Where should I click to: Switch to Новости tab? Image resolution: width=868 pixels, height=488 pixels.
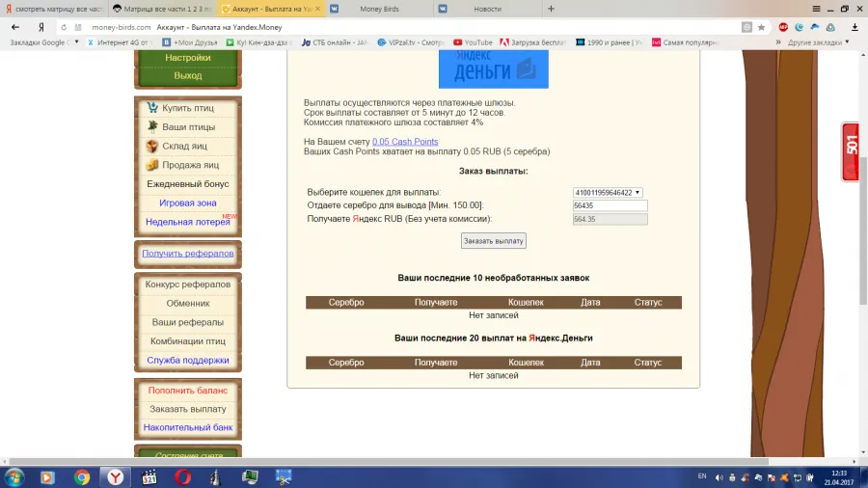487,9
